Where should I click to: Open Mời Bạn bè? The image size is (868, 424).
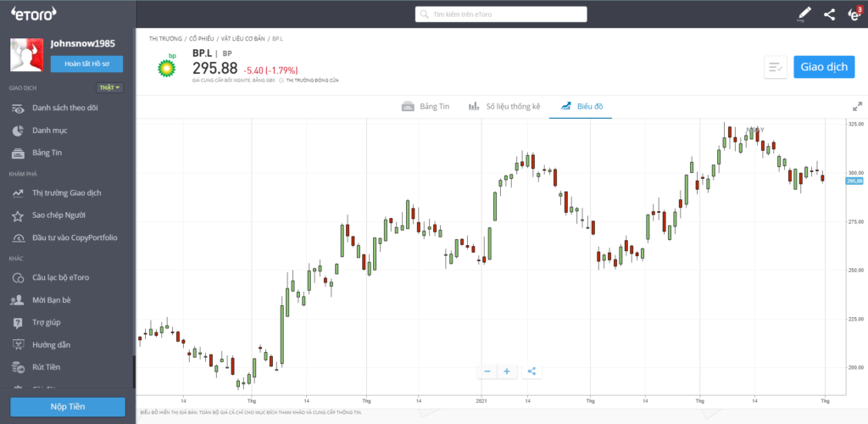pyautogui.click(x=52, y=300)
